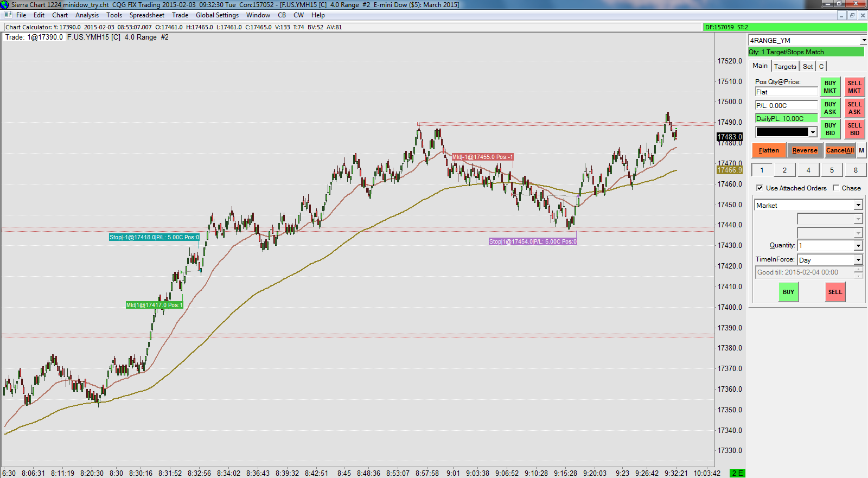Click the Pos Qty@Price Flat field
The width and height of the screenshot is (868, 478).
point(786,92)
